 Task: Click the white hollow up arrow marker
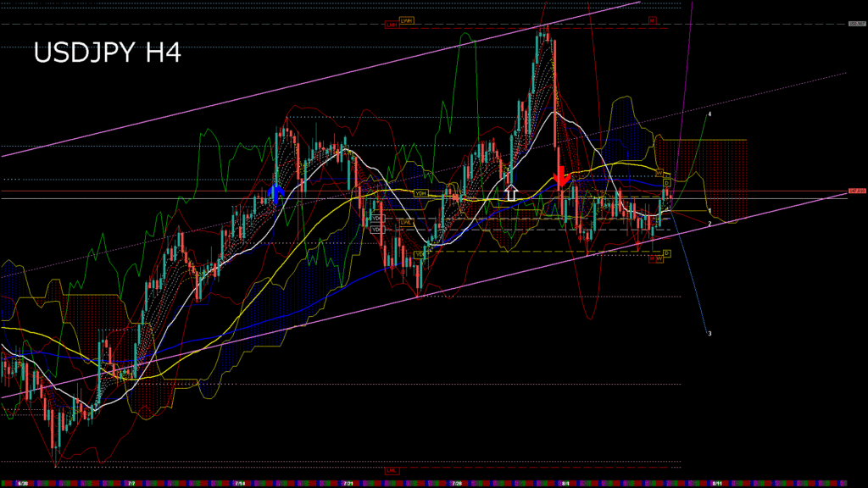tap(510, 192)
